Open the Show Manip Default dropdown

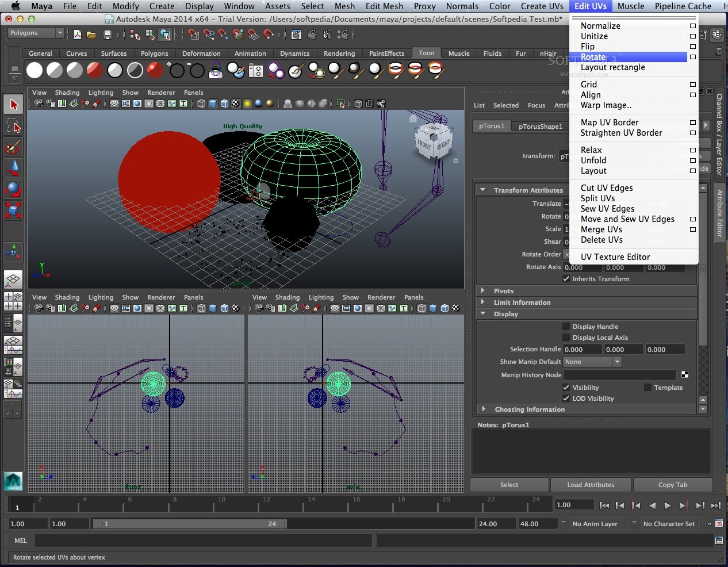pyautogui.click(x=592, y=361)
